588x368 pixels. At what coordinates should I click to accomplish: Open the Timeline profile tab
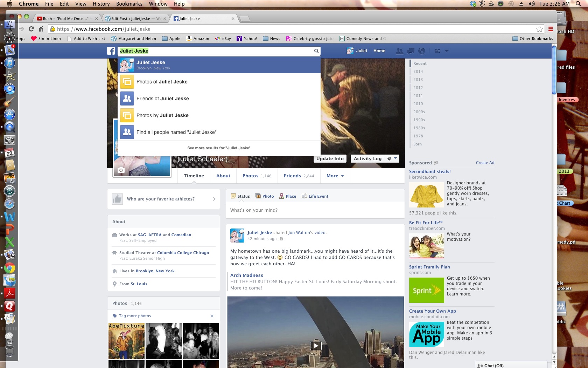[194, 176]
